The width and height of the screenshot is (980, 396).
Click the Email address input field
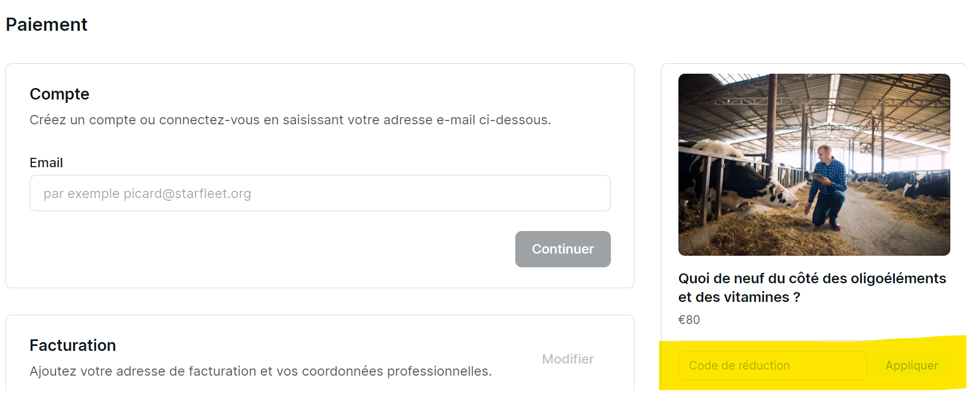320,193
